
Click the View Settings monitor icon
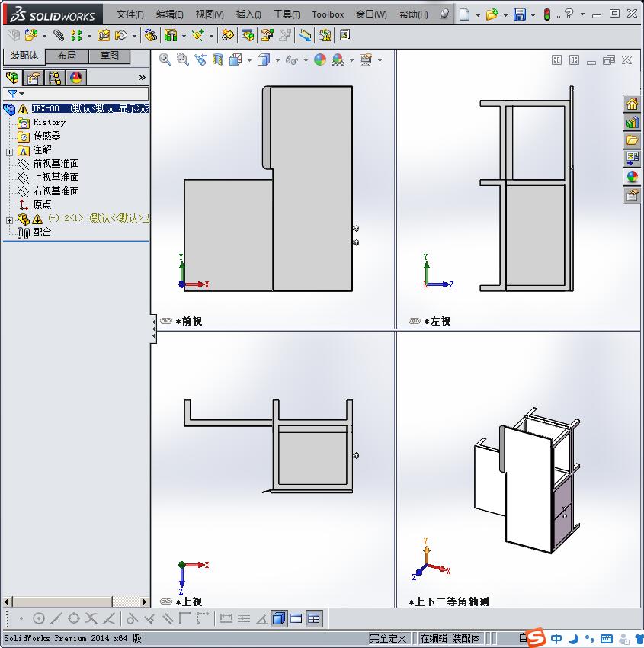point(366,60)
